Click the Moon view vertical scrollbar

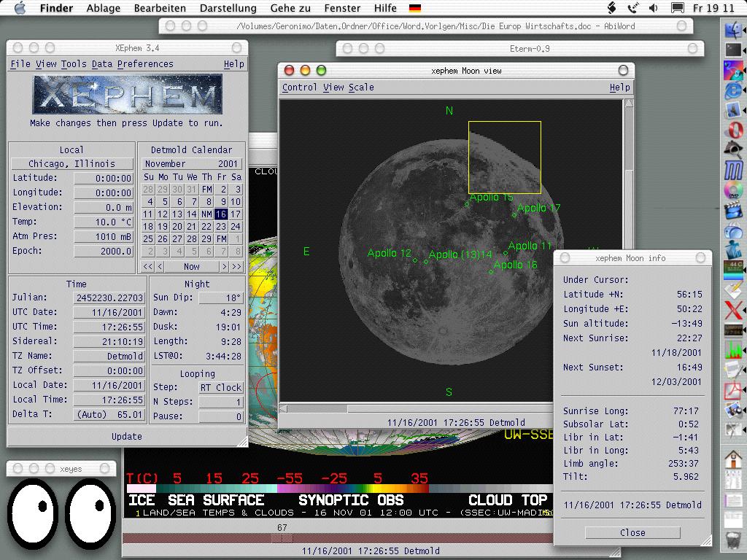[629, 174]
